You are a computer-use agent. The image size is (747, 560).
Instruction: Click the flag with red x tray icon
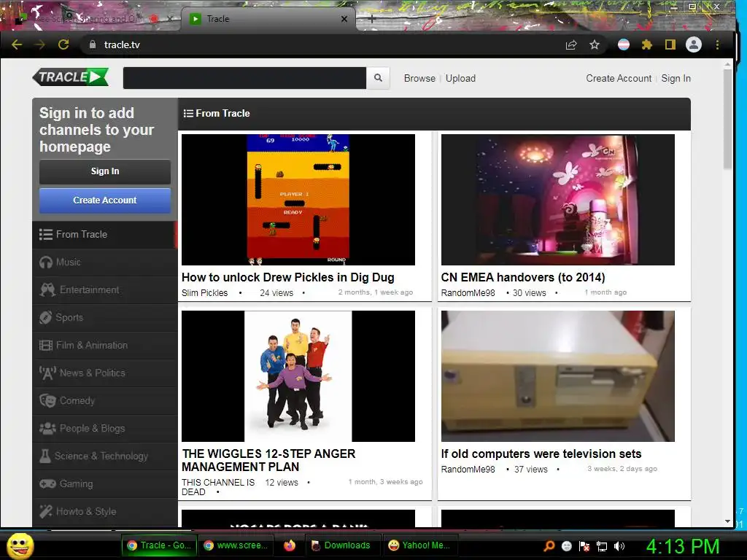click(x=584, y=546)
